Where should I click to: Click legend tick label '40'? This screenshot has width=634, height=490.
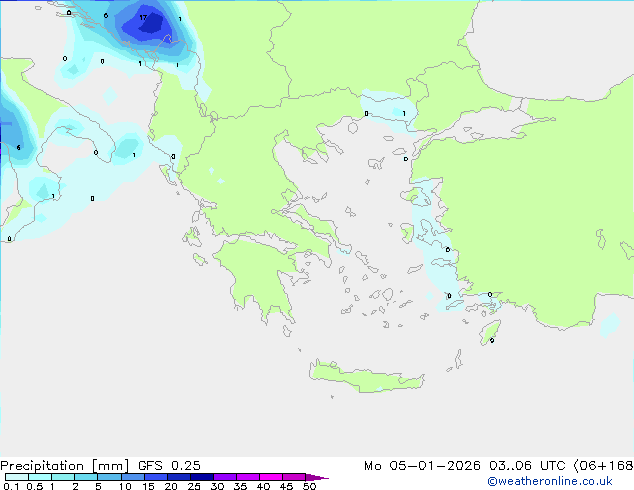(x=263, y=486)
